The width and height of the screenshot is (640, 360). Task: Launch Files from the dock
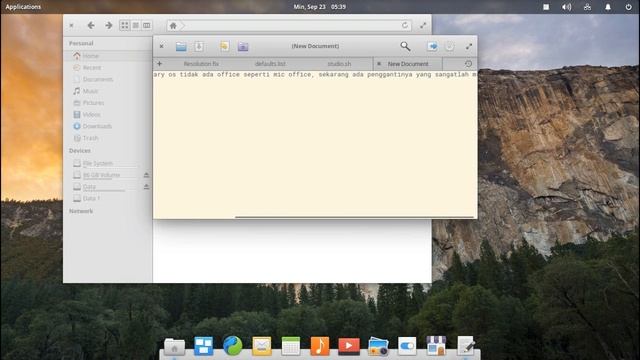pyautogui.click(x=174, y=347)
